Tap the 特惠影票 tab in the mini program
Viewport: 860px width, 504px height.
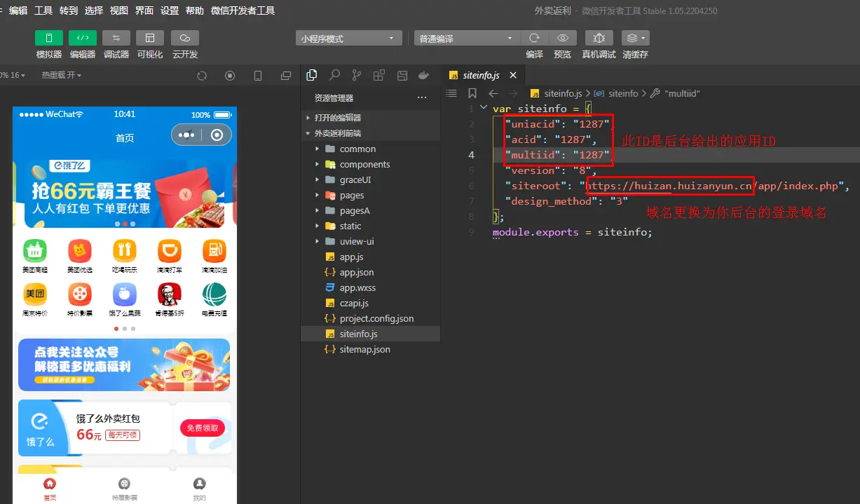tap(125, 489)
